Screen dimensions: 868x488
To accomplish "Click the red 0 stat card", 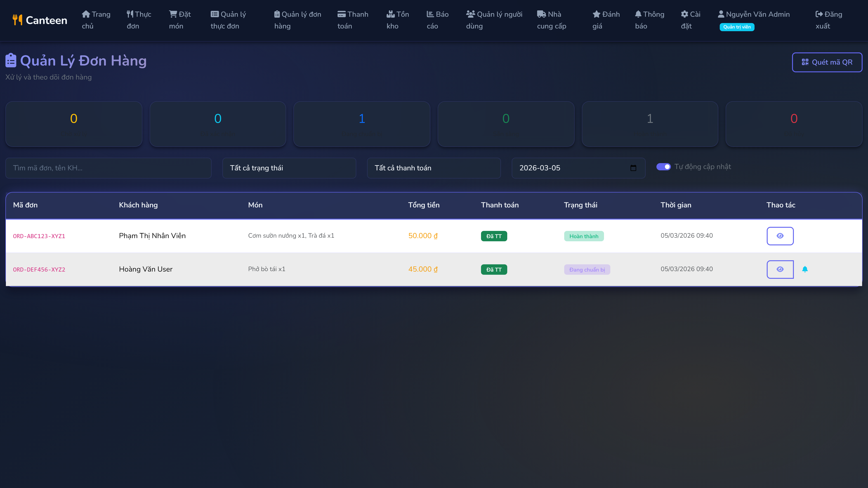I will click(794, 124).
